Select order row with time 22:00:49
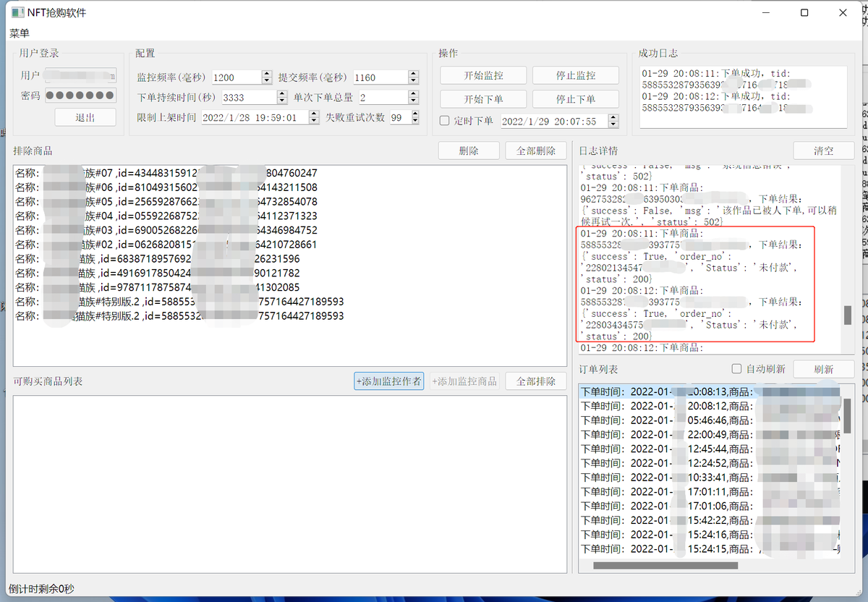This screenshot has height=602, width=868. pos(710,434)
